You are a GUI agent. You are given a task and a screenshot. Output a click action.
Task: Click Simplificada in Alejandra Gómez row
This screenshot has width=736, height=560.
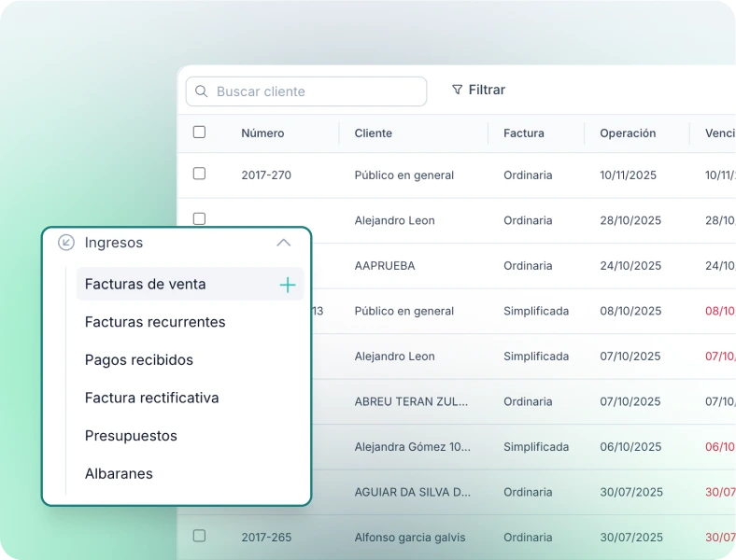(536, 446)
